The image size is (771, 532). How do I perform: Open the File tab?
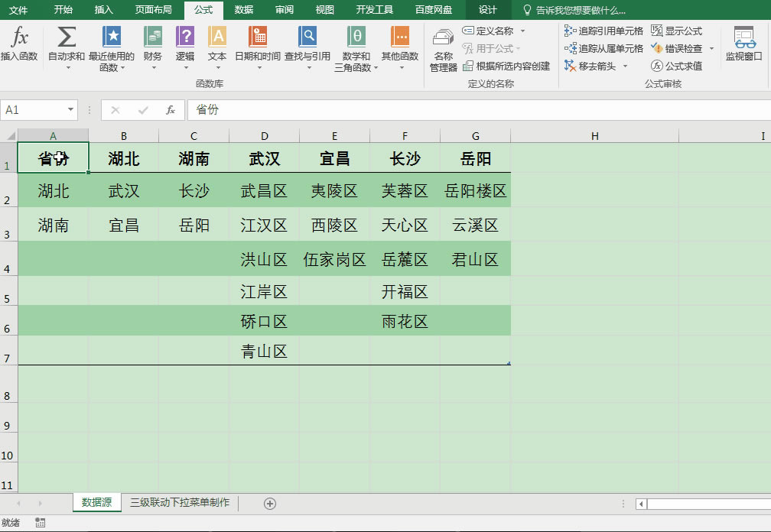pos(18,10)
